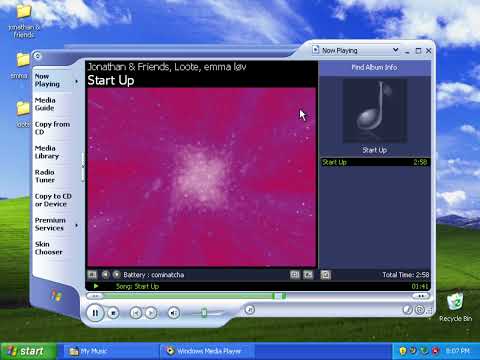Click the red shield tray icon
This screenshot has height=360, width=480.
(x=435, y=351)
